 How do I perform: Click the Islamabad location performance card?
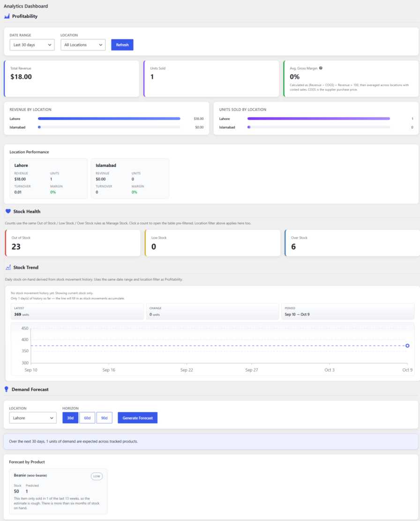click(x=130, y=179)
